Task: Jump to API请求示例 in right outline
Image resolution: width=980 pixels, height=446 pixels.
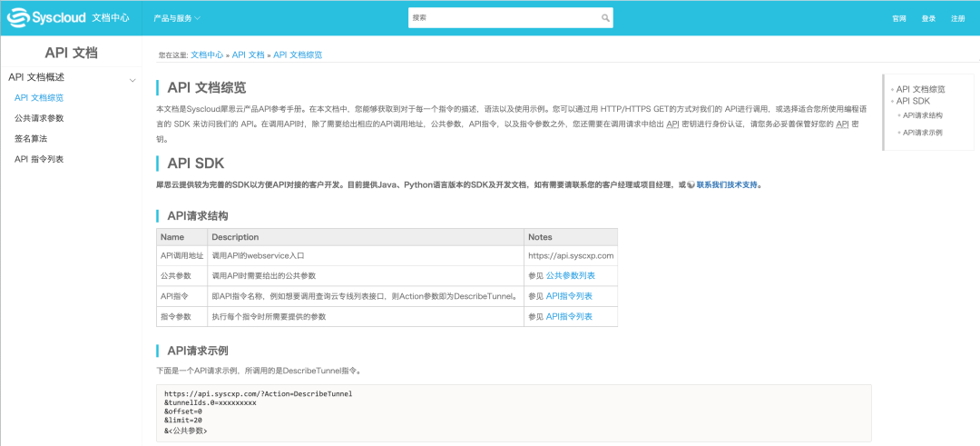Action: [923, 133]
